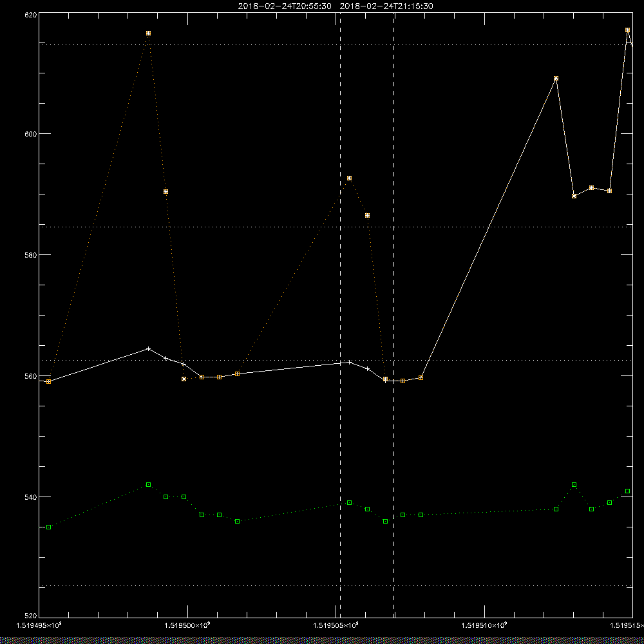Screen dimensions: 644x644
Task: Click x-axis label 1.519505×10⁹
Action: coord(336,625)
